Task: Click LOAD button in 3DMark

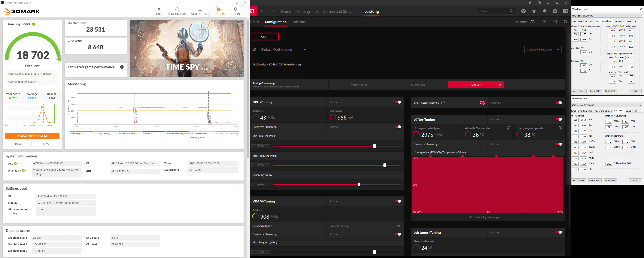Action: point(18,144)
